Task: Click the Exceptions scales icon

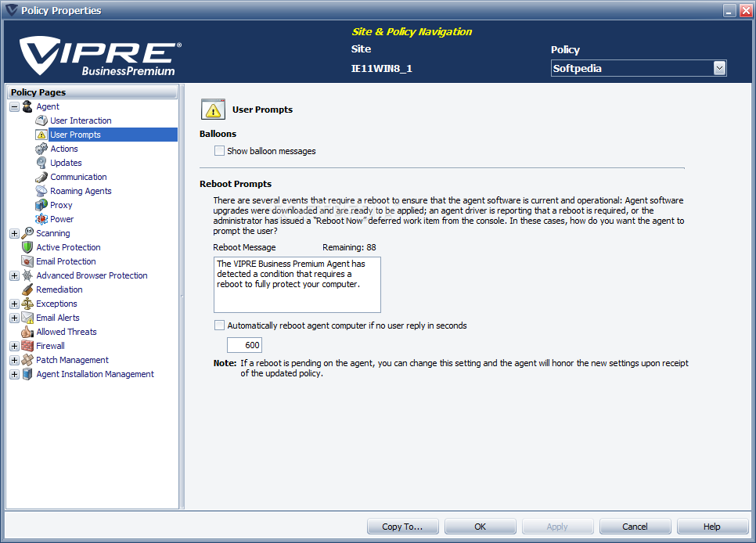Action: pos(27,304)
